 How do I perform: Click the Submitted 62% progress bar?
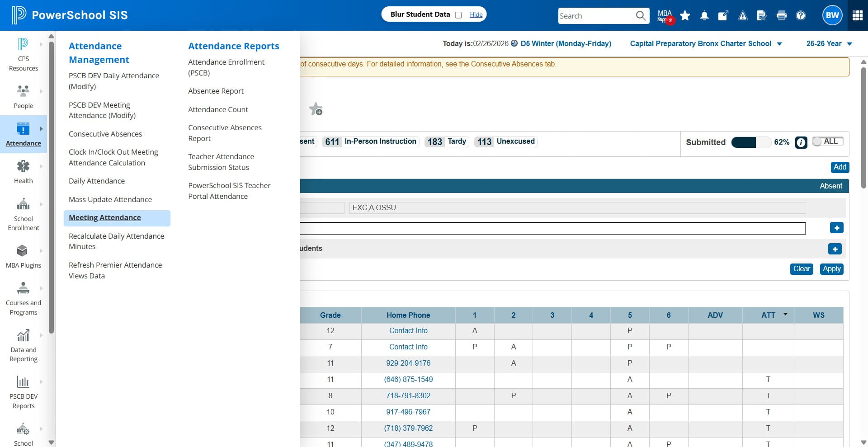[x=751, y=142]
